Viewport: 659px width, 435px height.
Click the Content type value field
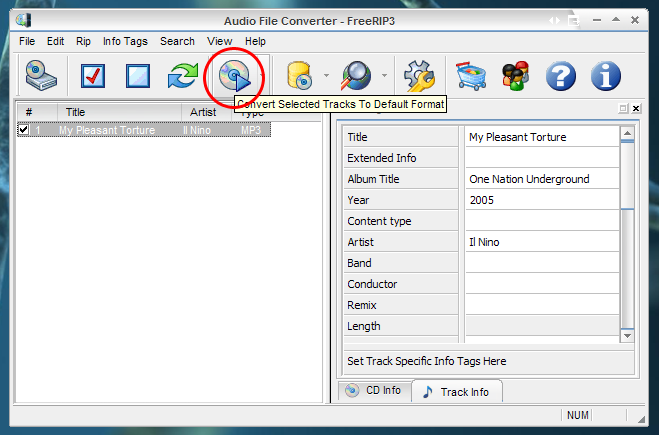click(x=542, y=221)
